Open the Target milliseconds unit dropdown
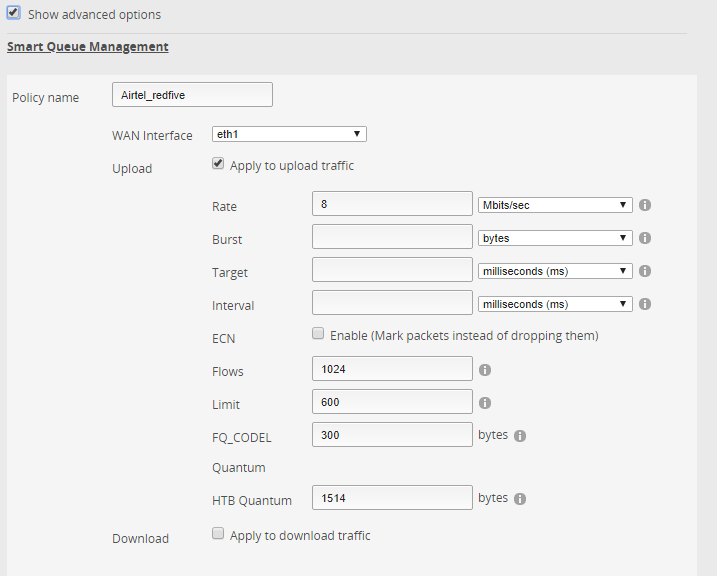Screen dimensions: 717x576 pyautogui.click(x=555, y=271)
